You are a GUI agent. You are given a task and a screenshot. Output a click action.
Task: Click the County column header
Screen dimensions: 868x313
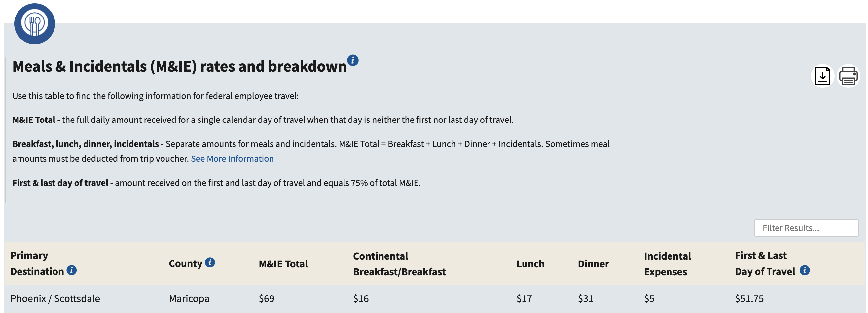point(185,263)
